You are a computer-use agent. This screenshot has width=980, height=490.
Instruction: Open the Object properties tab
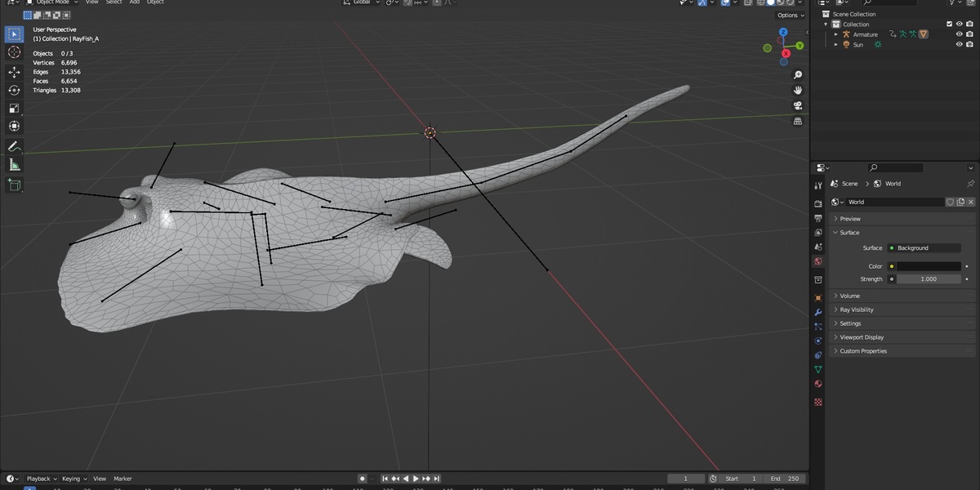(x=818, y=298)
